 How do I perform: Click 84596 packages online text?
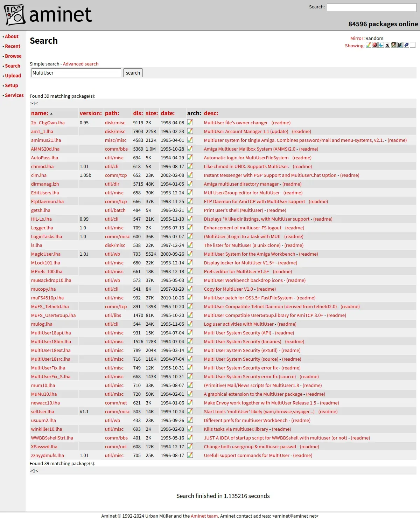pos(383,24)
